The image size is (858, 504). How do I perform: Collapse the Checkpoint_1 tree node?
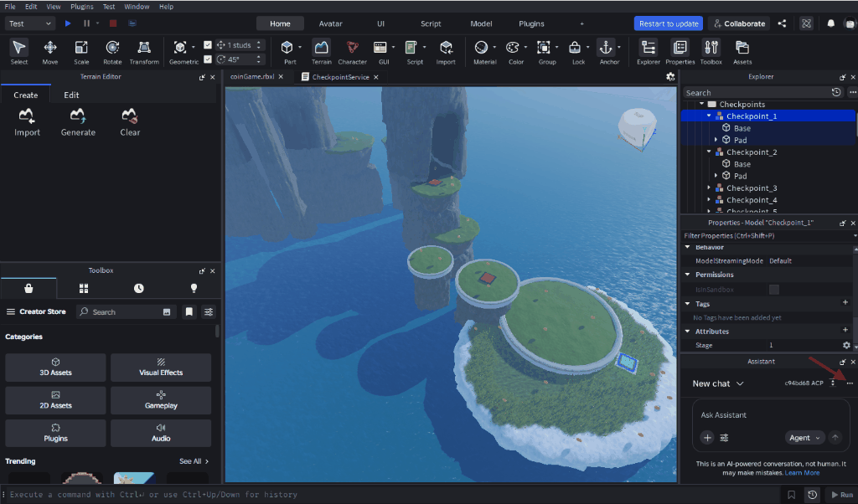tap(709, 116)
